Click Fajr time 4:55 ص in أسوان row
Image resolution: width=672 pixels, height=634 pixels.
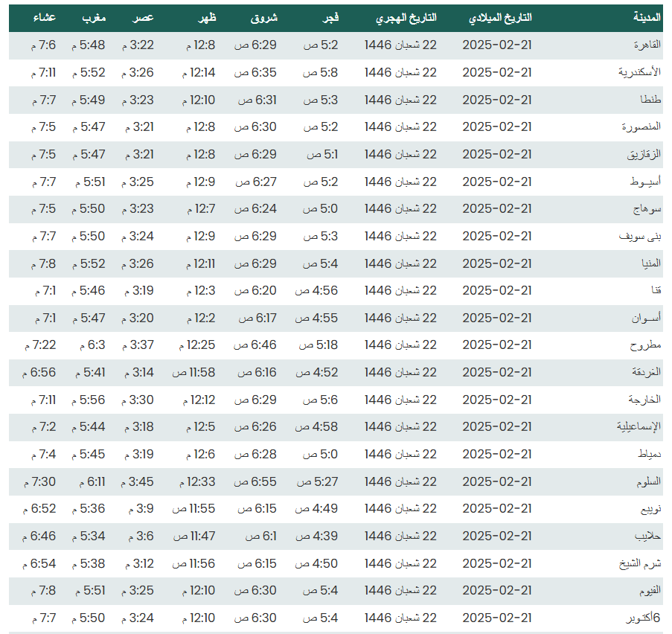tap(316, 318)
